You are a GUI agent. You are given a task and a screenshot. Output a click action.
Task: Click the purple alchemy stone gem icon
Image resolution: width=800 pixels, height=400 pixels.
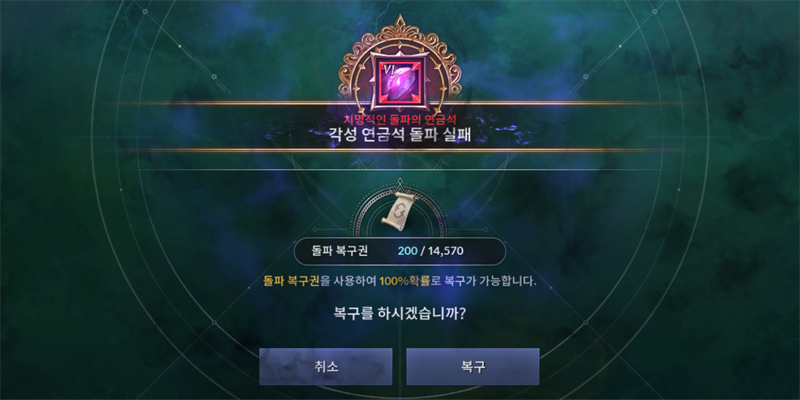(x=402, y=83)
